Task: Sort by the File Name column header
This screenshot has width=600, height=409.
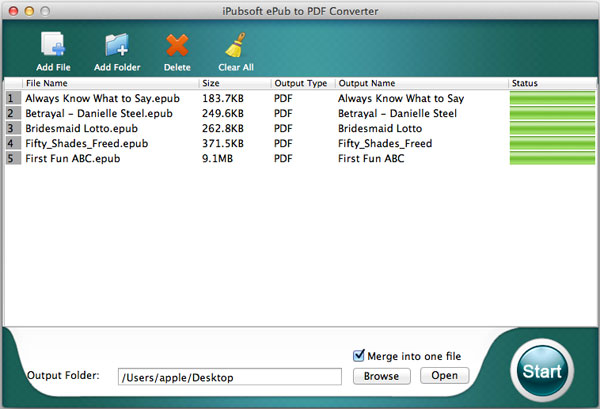Action: pyautogui.click(x=110, y=83)
